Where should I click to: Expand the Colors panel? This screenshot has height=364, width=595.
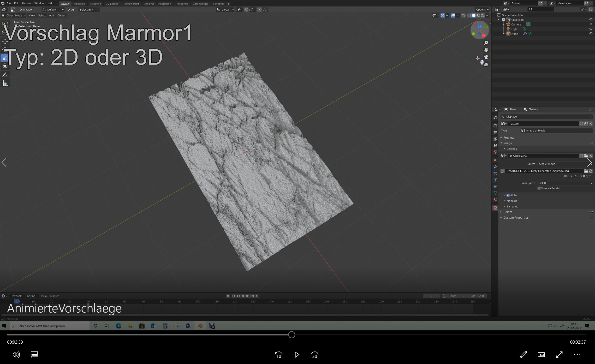tap(508, 212)
